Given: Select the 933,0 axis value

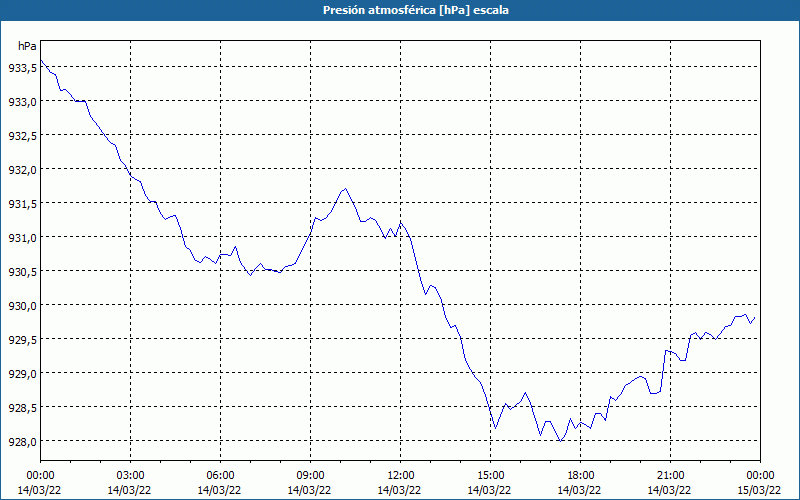Looking at the screenshot, I should (x=22, y=102).
